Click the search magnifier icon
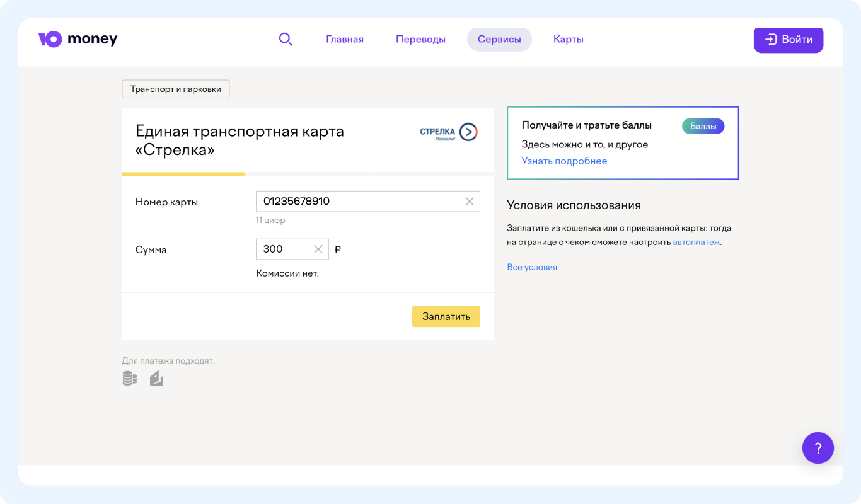 click(x=286, y=39)
